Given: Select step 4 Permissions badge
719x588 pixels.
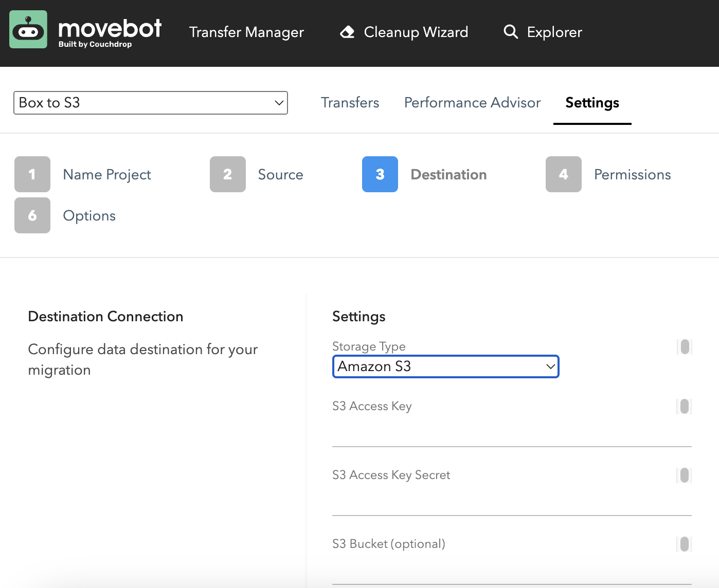Looking at the screenshot, I should pyautogui.click(x=563, y=174).
